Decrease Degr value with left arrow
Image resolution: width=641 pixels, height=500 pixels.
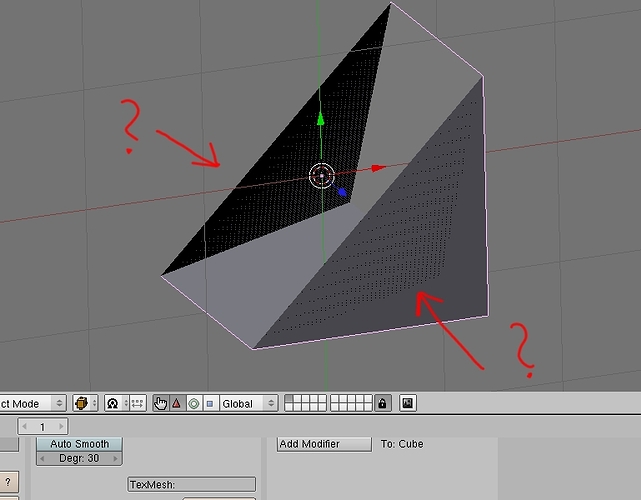(x=42, y=458)
